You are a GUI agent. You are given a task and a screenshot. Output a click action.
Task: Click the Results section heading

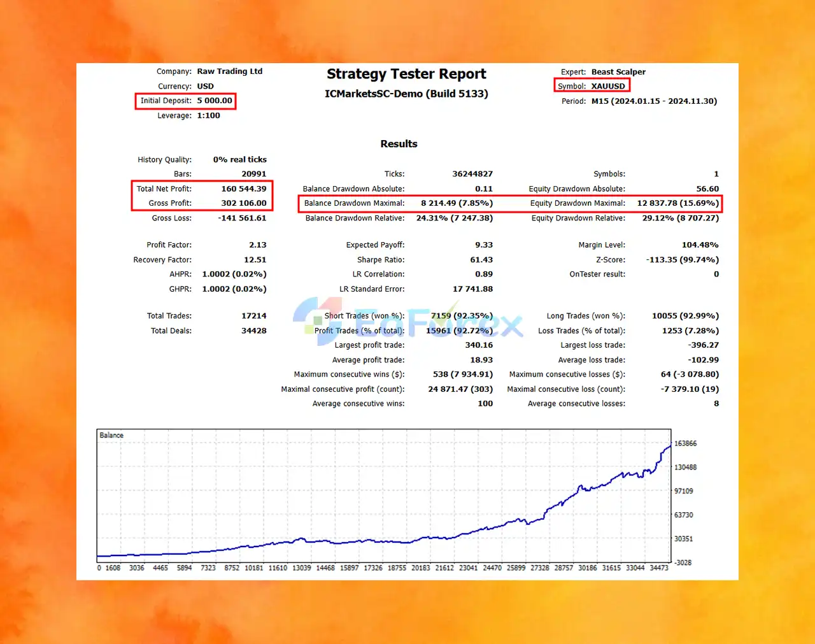(x=399, y=144)
